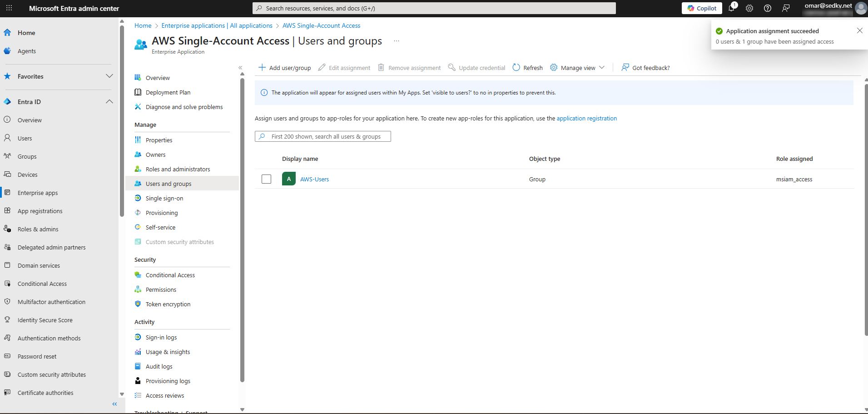868x414 pixels.
Task: Open Identity Secure Score
Action: 45,320
